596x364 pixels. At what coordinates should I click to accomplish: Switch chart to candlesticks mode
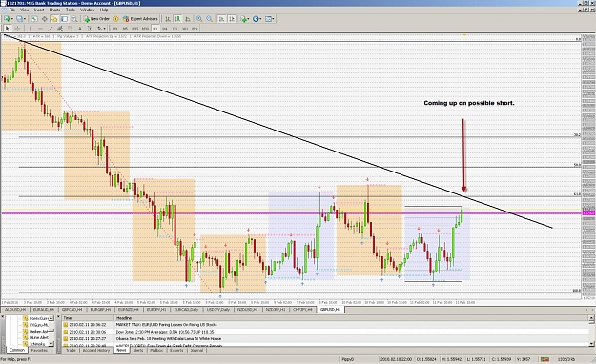coord(177,19)
